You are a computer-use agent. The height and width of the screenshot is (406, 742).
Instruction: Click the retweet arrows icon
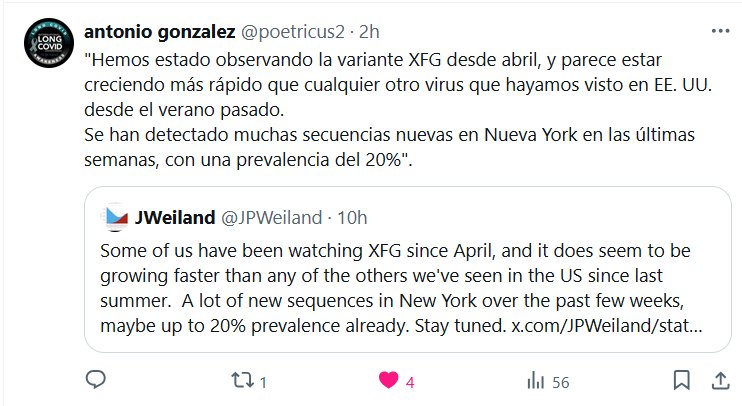coord(241,380)
